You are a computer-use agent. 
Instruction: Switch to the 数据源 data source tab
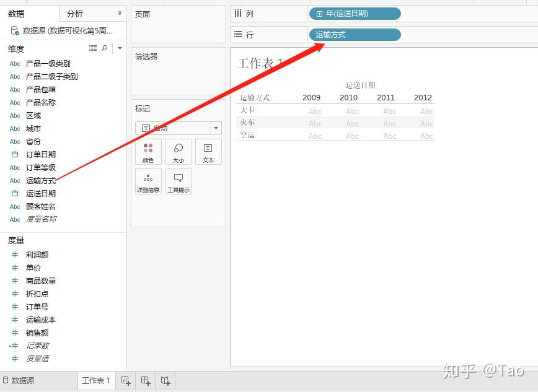19,381
